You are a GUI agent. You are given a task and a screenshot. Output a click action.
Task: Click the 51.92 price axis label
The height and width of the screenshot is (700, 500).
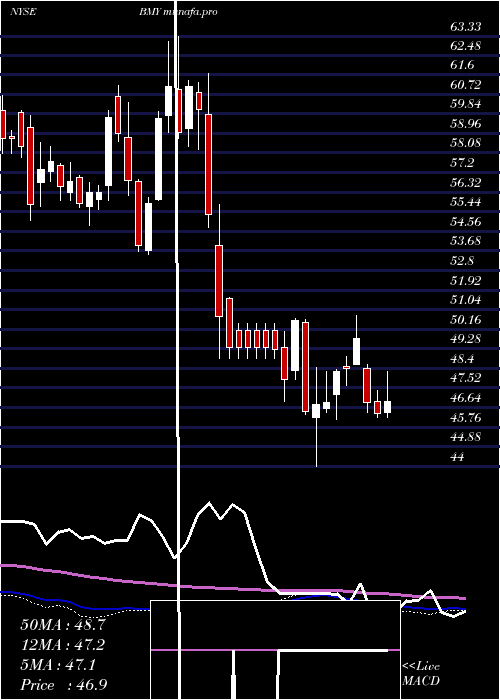pos(466,280)
